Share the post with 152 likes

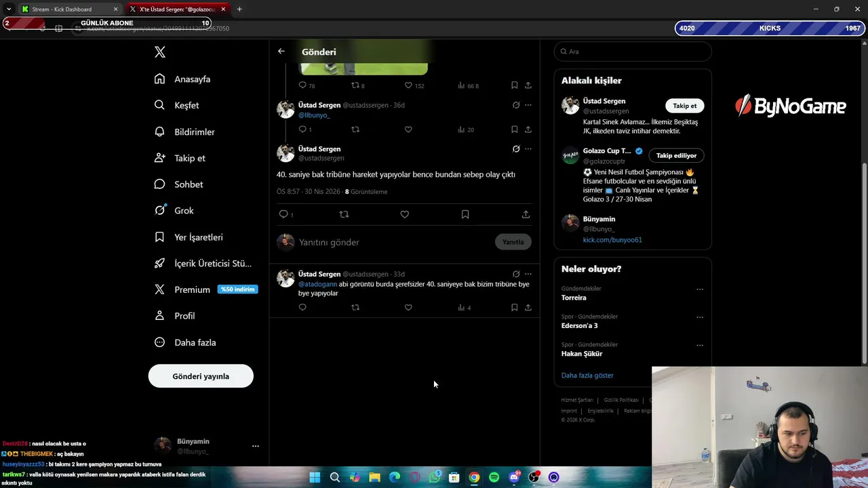528,85
